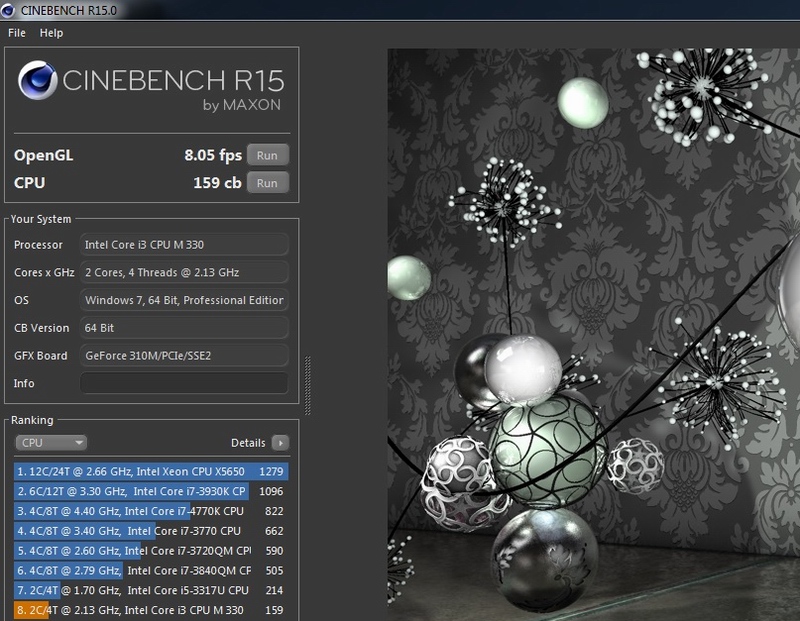Click the empty Info input field
Viewport: 800px width, 621px height.
[x=184, y=383]
